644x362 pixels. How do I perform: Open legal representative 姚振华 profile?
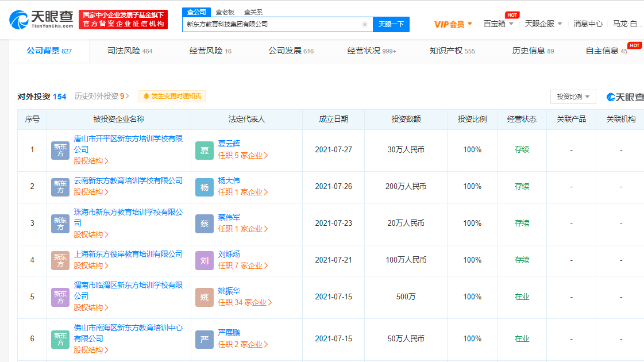[x=229, y=291]
